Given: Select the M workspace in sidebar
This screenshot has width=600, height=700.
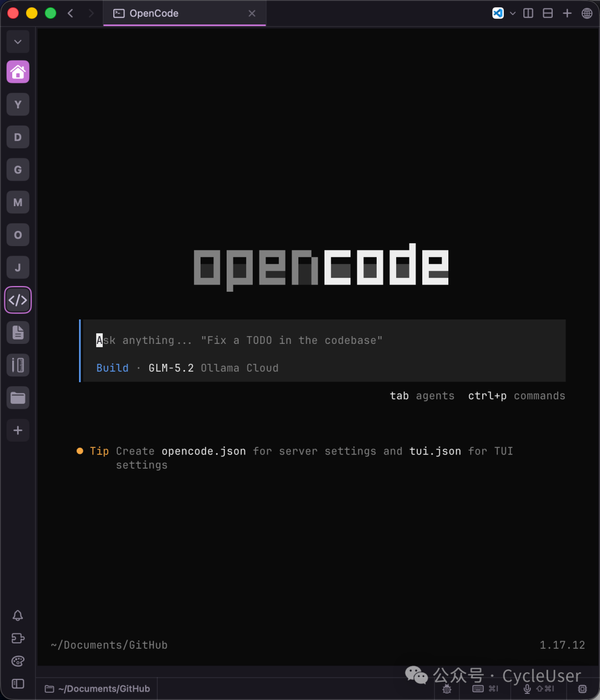Looking at the screenshot, I should click(x=18, y=202).
